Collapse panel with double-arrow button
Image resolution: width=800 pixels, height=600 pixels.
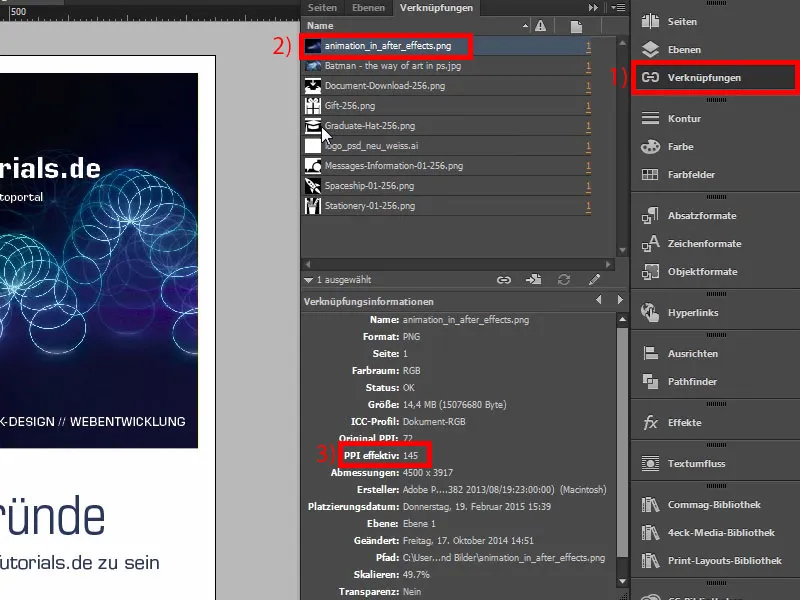[593, 8]
